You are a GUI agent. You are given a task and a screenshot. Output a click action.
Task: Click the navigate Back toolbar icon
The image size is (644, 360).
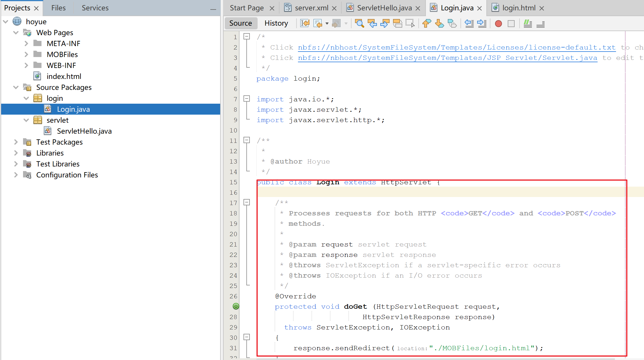[x=318, y=23]
